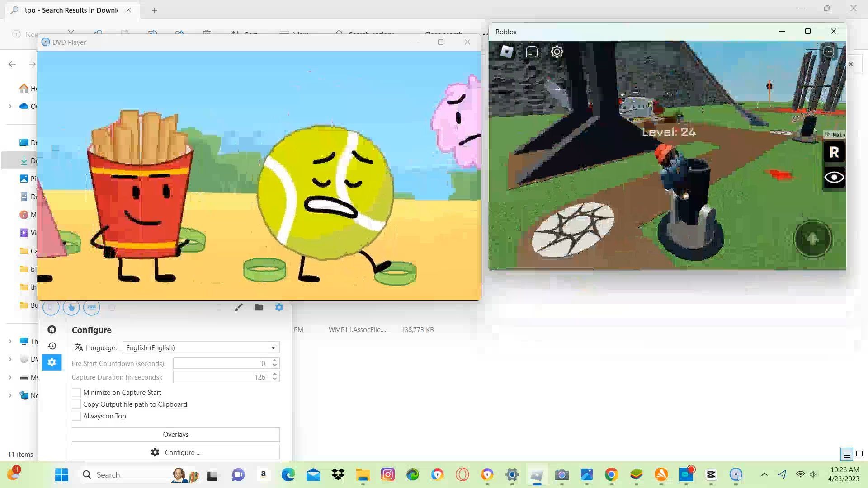Open Camera app from taskbar
Viewport: 868px width, 488px height.
click(561, 474)
